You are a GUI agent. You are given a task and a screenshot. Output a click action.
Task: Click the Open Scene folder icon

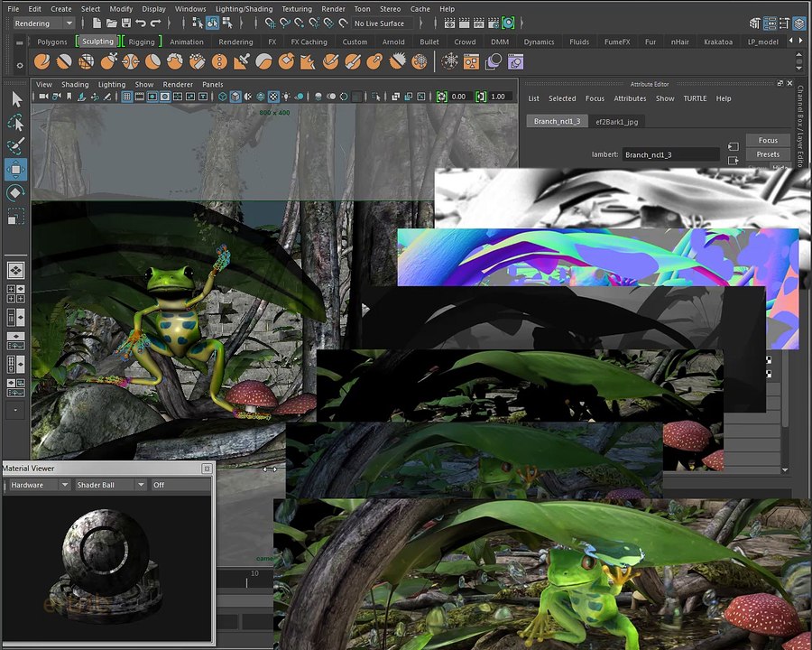click(111, 23)
